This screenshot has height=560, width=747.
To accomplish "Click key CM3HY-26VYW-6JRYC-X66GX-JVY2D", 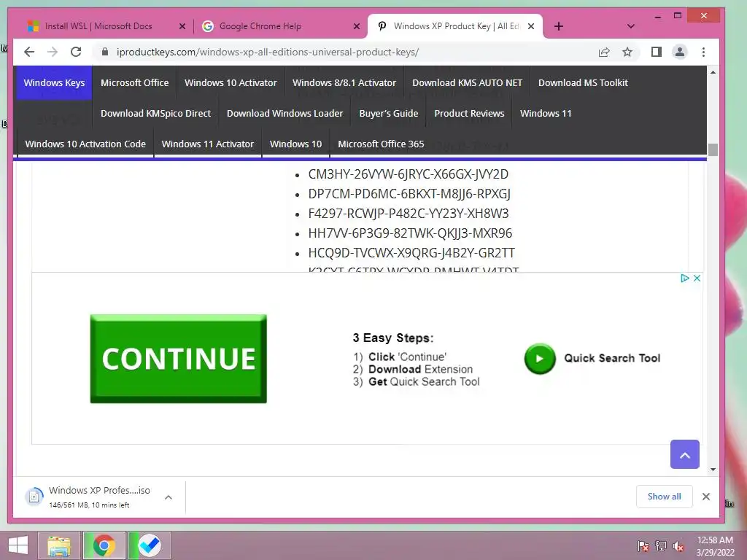I will coord(409,174).
